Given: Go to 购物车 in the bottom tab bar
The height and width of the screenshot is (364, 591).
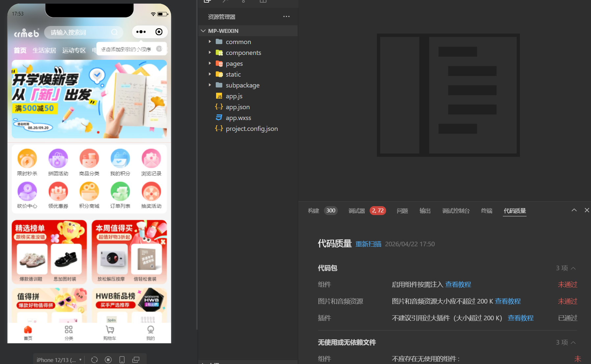Looking at the screenshot, I should (x=110, y=333).
